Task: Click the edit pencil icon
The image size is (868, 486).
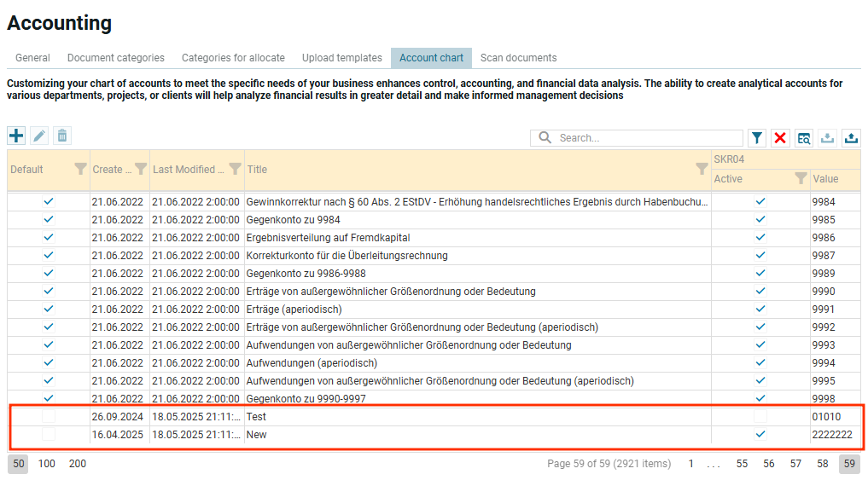Action: click(x=39, y=136)
